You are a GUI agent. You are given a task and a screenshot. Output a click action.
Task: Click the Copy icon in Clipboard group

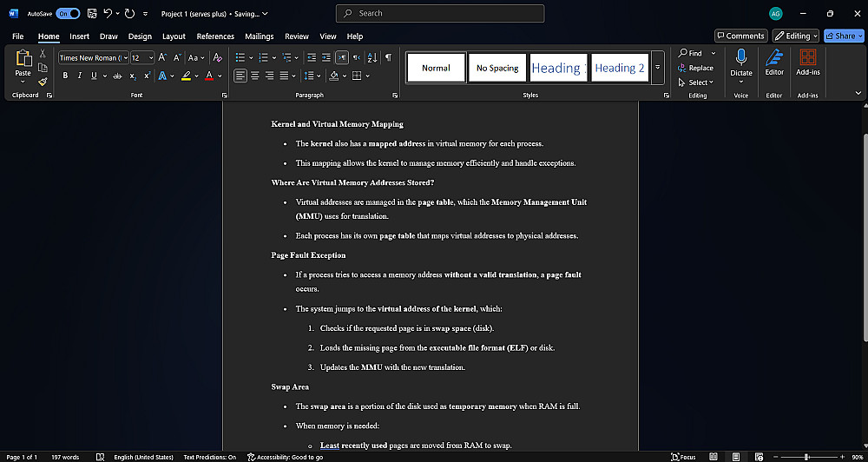43,68
